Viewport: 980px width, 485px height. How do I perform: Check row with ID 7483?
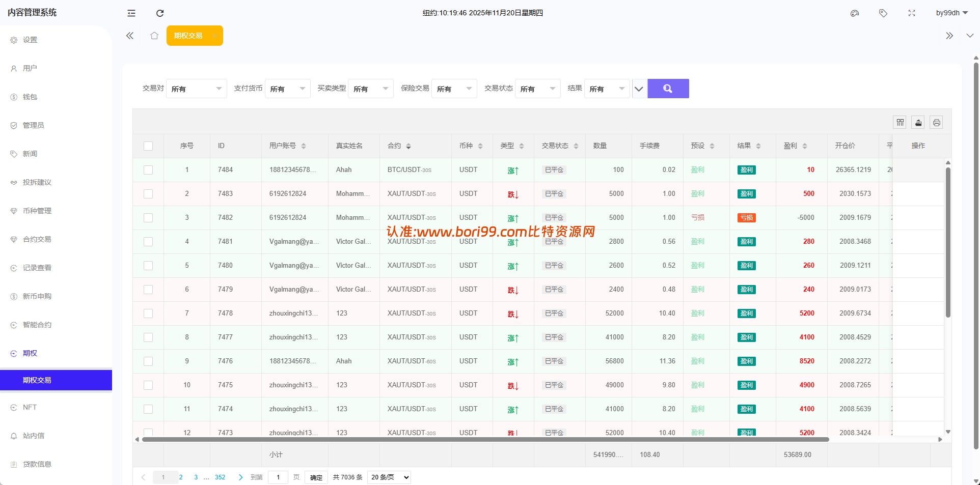click(148, 194)
